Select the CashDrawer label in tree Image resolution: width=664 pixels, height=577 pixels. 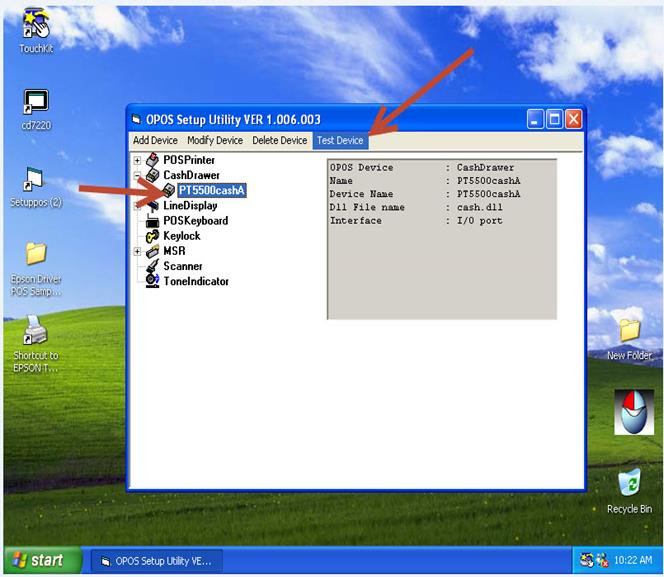coord(191,175)
